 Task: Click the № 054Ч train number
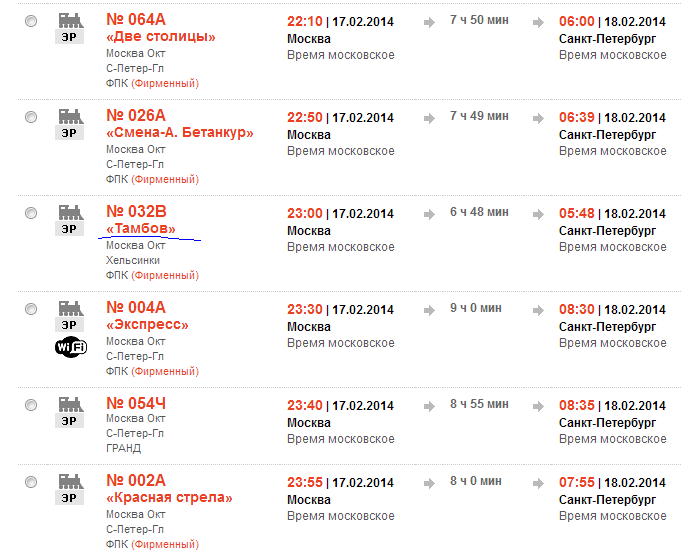[x=135, y=404]
